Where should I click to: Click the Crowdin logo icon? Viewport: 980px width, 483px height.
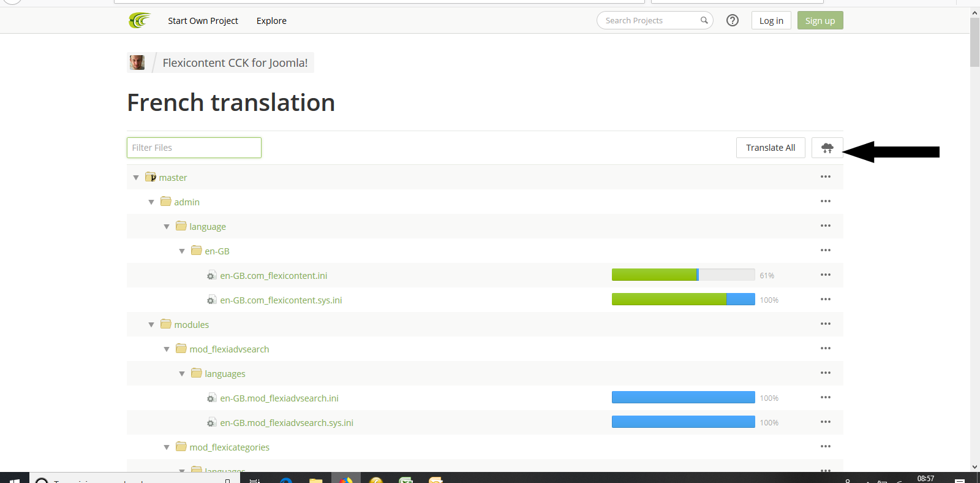point(140,20)
